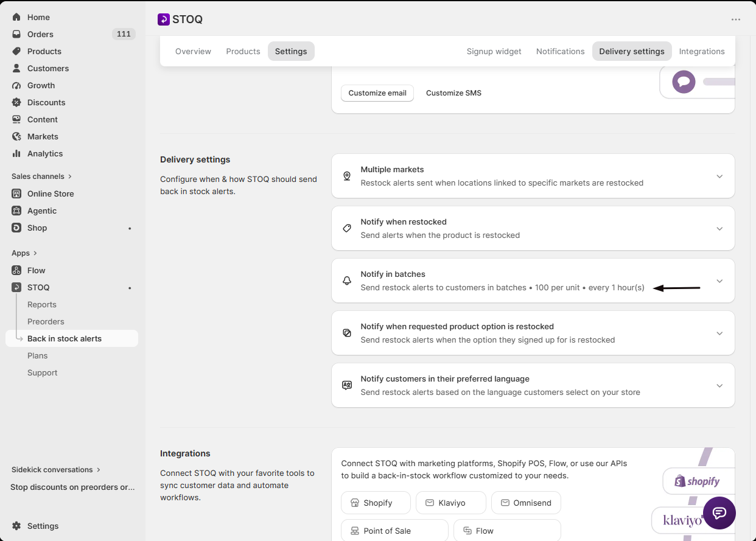
Task: Open the purple chat support bubble
Action: point(719,513)
